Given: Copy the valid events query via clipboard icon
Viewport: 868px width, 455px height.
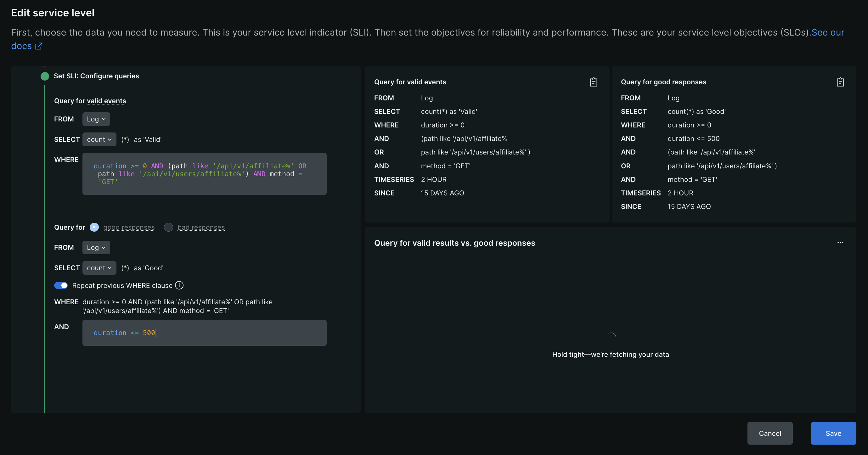Looking at the screenshot, I should [593, 82].
